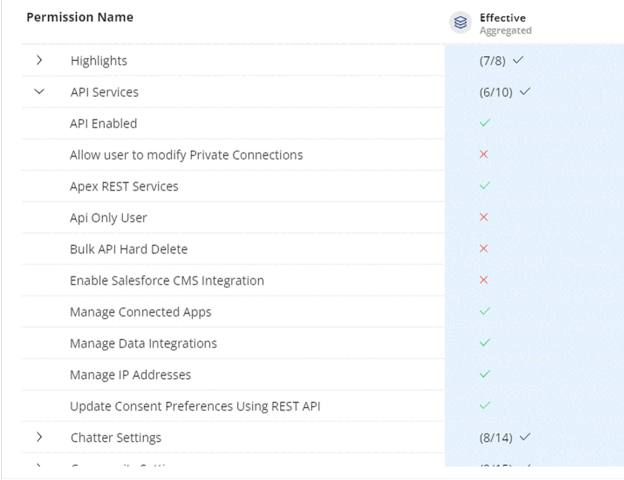624x480 pixels.
Task: Click red X for Allow user to modify Private Connections
Action: coord(484,154)
